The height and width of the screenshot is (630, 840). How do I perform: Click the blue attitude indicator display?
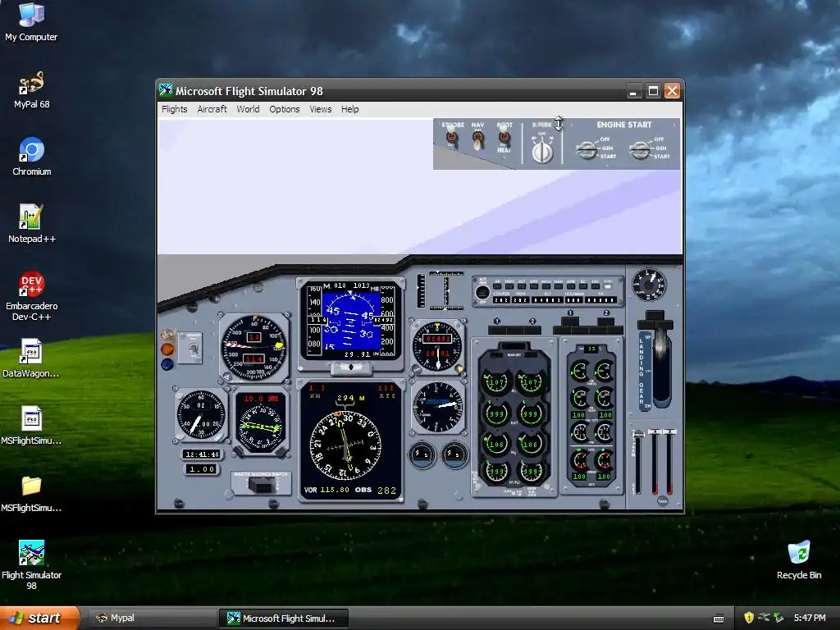[351, 322]
